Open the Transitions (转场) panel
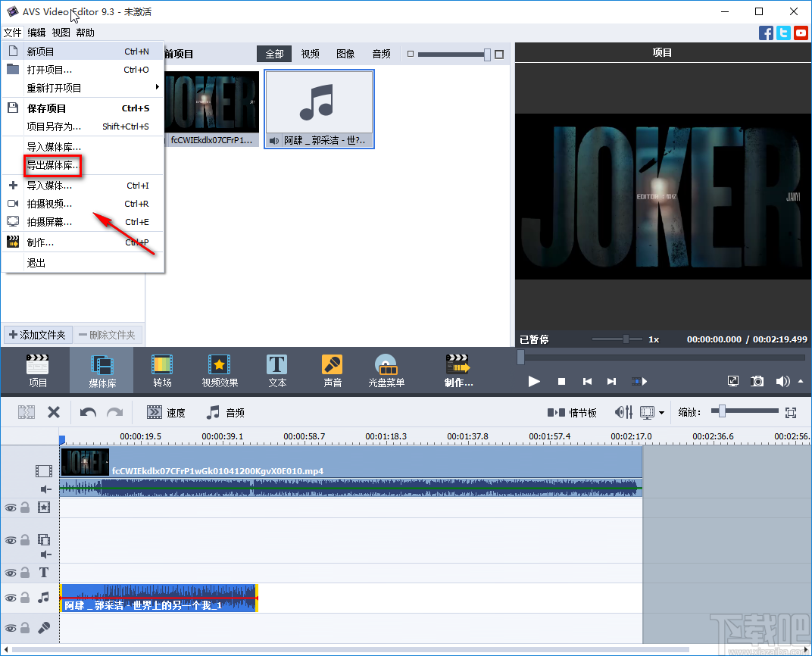 pos(161,370)
